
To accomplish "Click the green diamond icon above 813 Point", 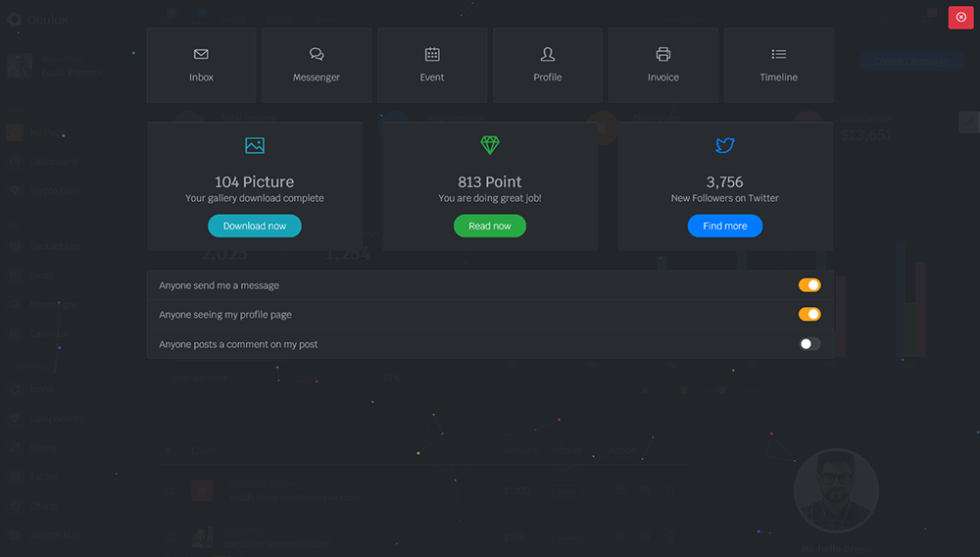I will pyautogui.click(x=490, y=145).
